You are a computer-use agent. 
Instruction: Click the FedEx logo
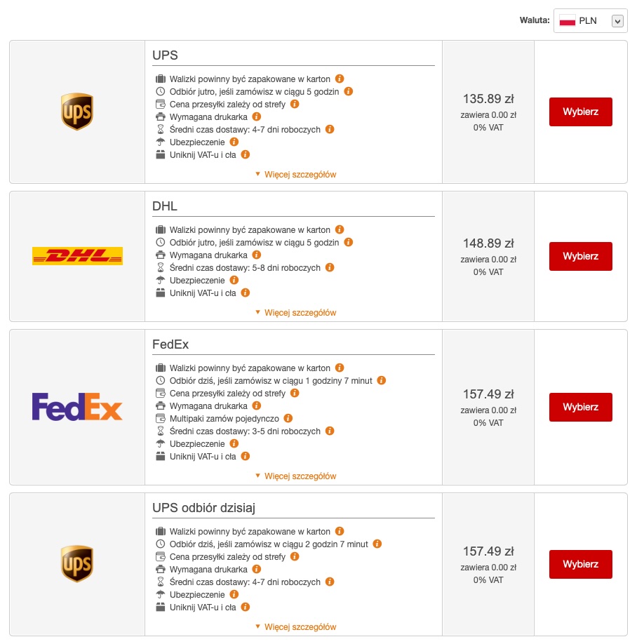point(77,407)
